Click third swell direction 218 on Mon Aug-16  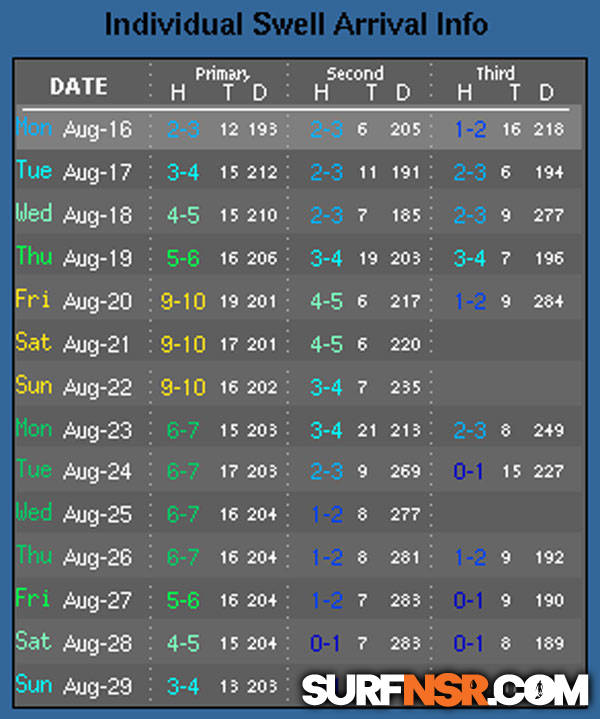(x=549, y=129)
